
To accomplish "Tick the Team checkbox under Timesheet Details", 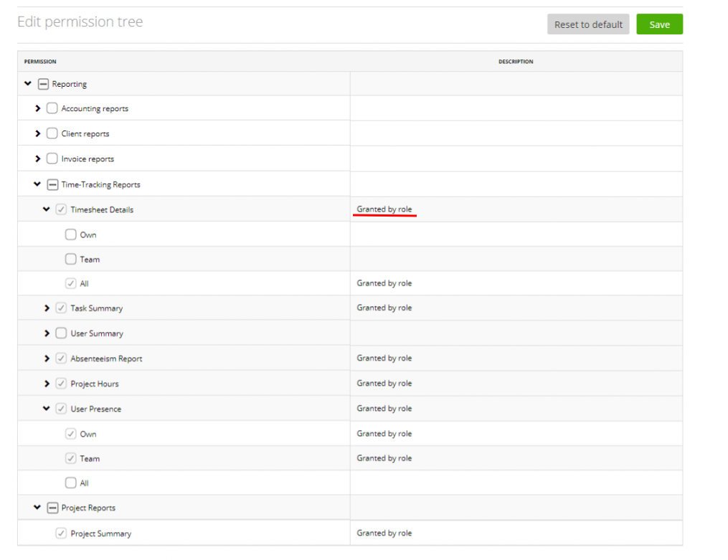I will 70,259.
